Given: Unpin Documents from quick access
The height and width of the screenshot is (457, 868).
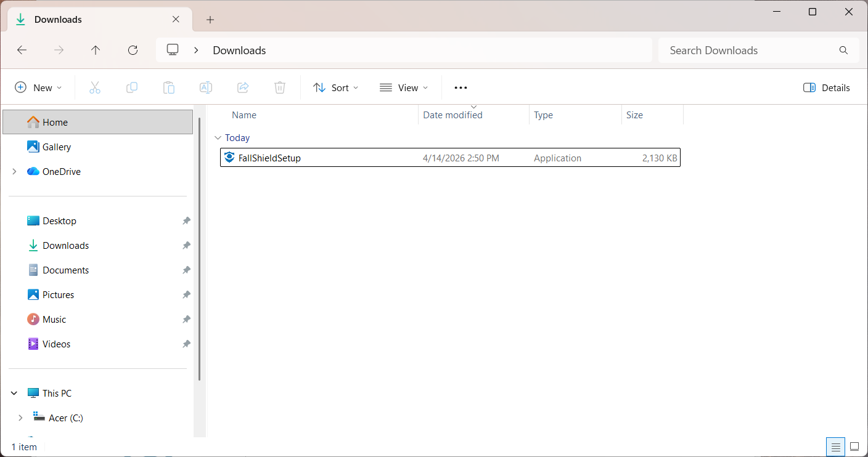Looking at the screenshot, I should (186, 270).
